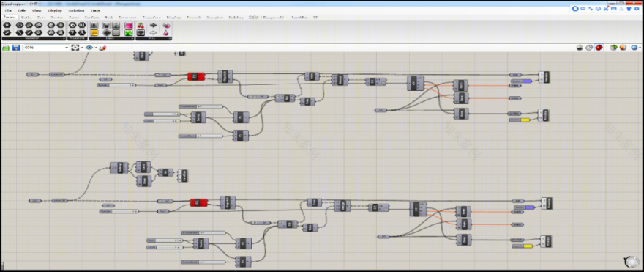Select the round control knob icon in Input group
The height and width of the screenshot is (272, 644).
pyautogui.click(x=107, y=32)
